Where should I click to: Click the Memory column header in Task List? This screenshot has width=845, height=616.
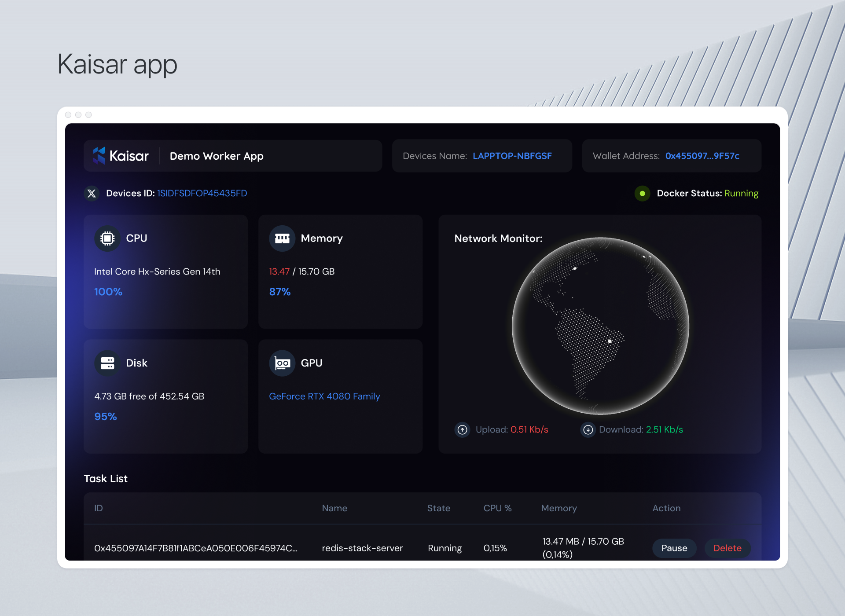[x=559, y=508]
